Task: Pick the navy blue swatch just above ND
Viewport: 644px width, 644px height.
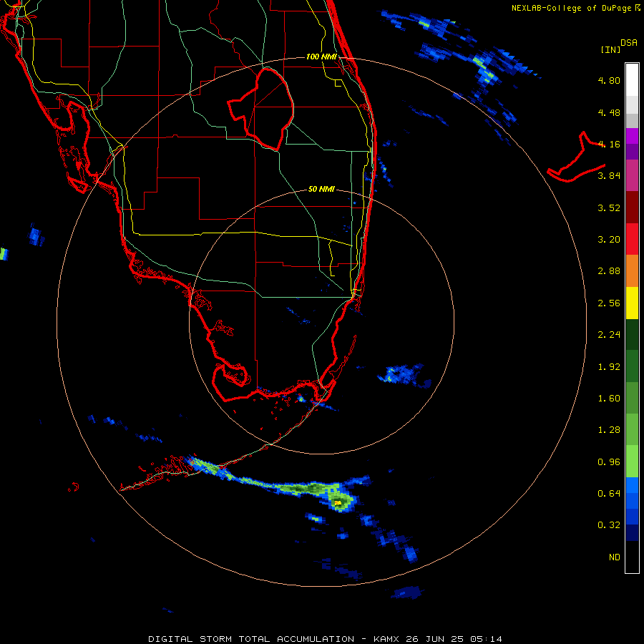Action: (x=632, y=533)
